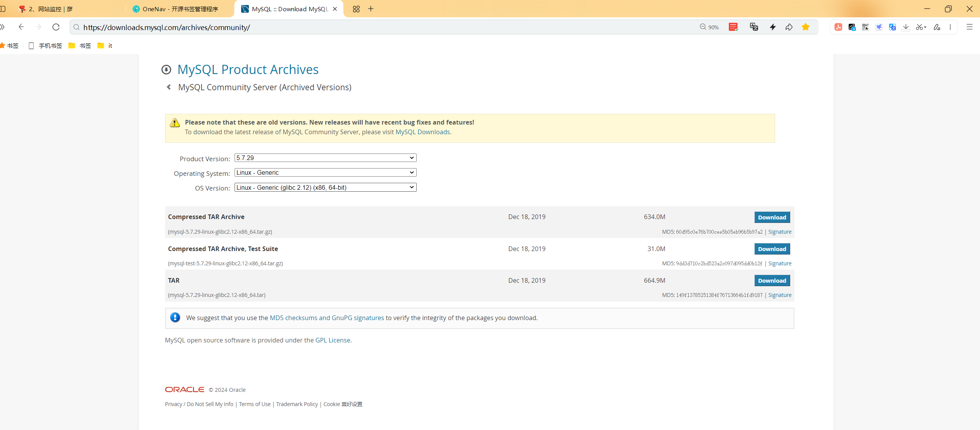
Task: Click the back chevron beside Community Server
Action: (169, 87)
